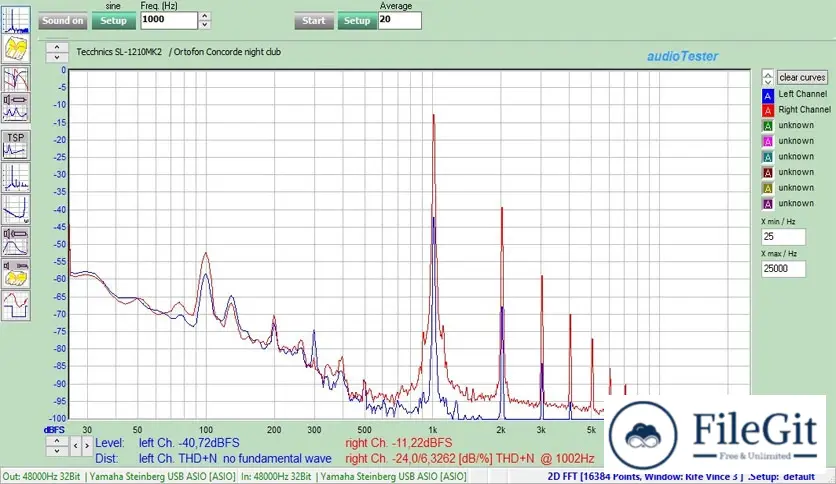Open the 3D waterfall plot icon

[15, 50]
